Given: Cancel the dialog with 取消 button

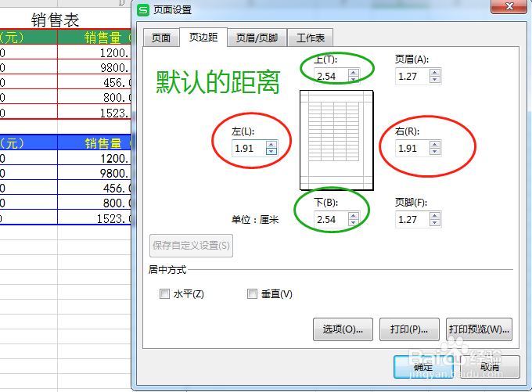Looking at the screenshot, I should click(490, 366).
